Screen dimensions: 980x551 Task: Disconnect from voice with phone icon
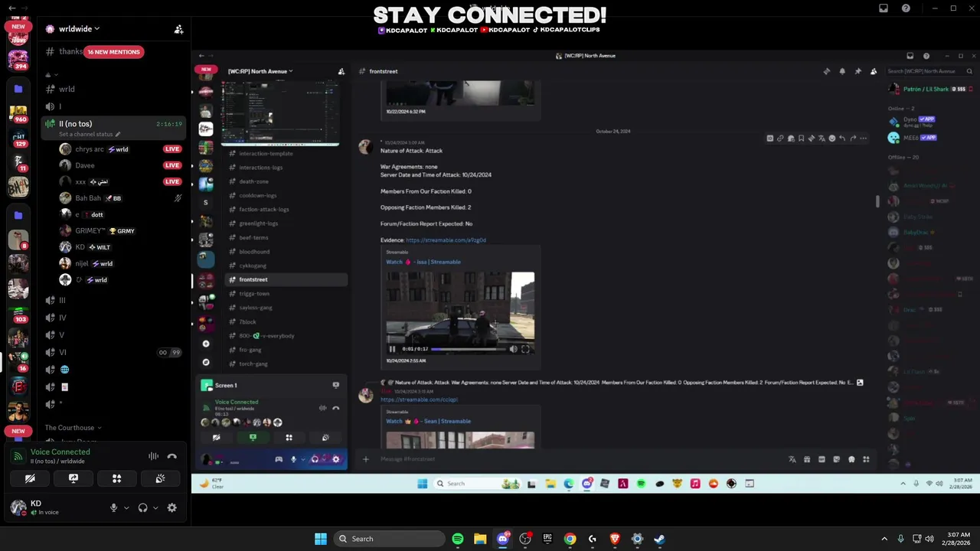click(x=172, y=456)
